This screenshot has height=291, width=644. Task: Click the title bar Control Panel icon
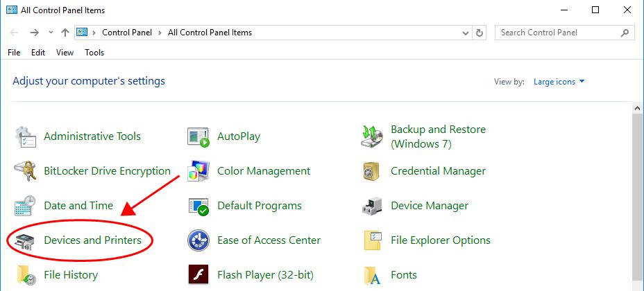(x=12, y=10)
